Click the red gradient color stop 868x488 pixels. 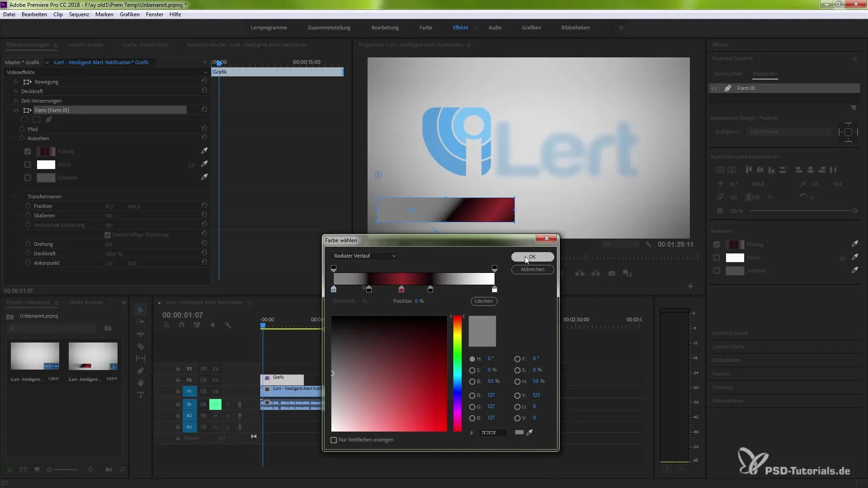(x=401, y=289)
